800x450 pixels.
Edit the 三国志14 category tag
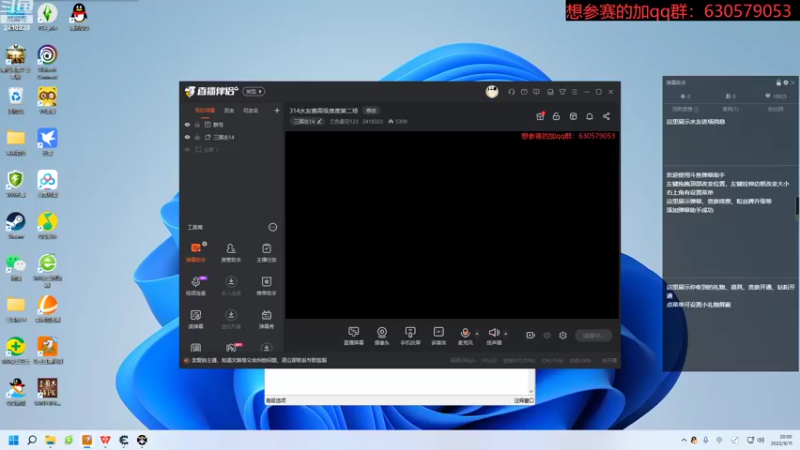tap(307, 121)
